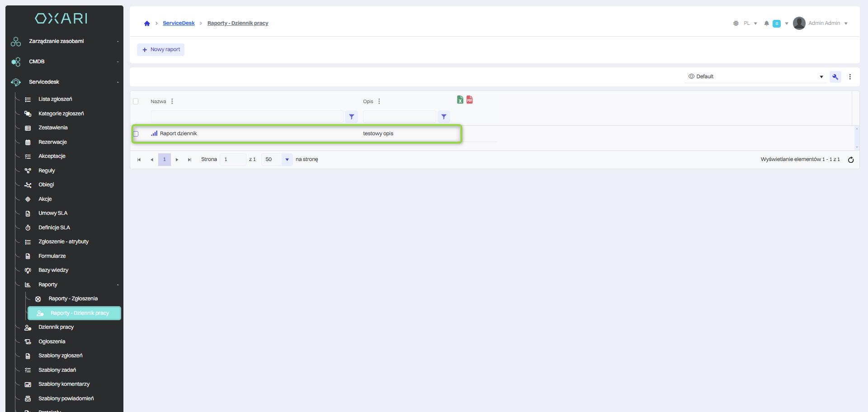868x412 pixels.
Task: Open Lista zgłoszeń in the sidebar
Action: pos(55,99)
